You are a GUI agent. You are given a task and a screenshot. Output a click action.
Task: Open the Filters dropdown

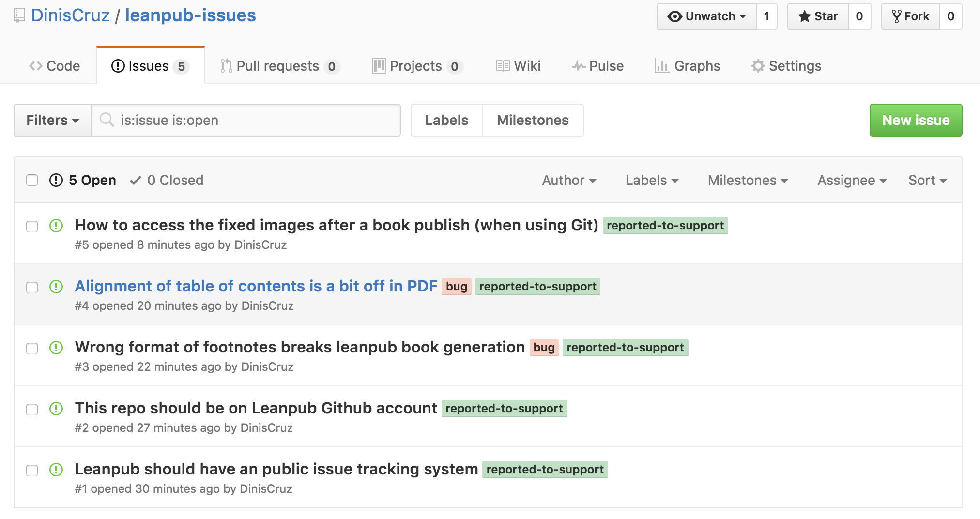[x=52, y=120]
